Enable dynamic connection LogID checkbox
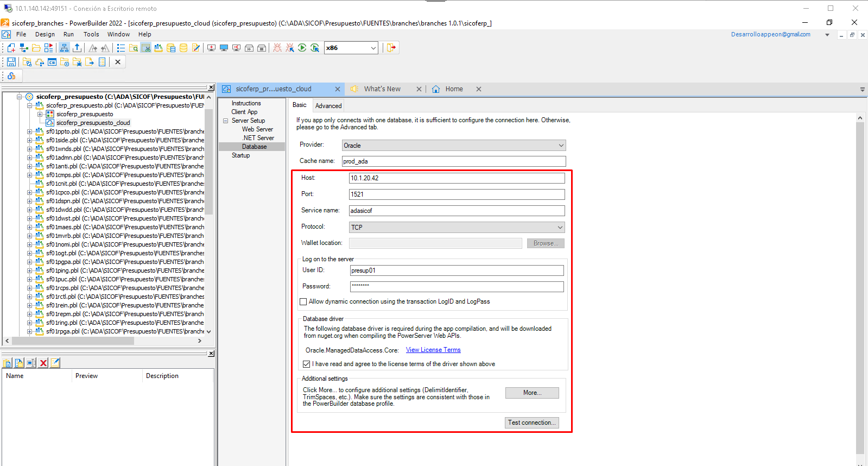This screenshot has height=466, width=868. point(303,301)
